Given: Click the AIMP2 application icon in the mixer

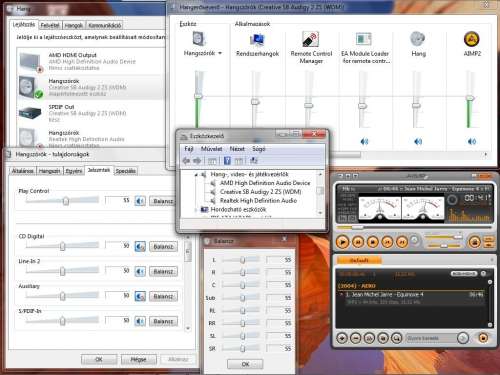Looking at the screenshot, I should pos(472,39).
